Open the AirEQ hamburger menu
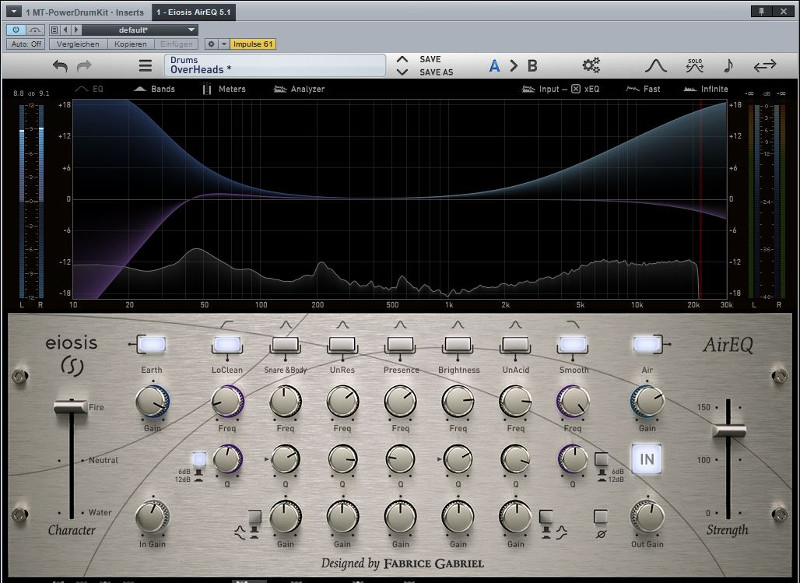 [145, 66]
